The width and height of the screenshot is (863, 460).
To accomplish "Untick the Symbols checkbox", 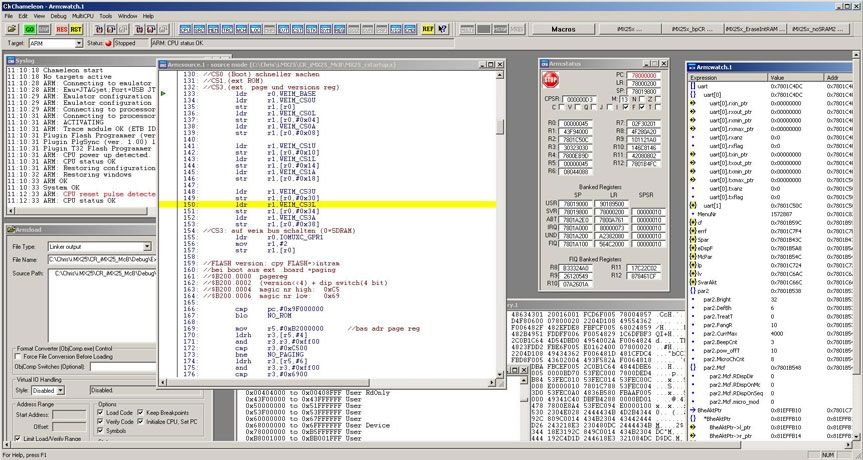I will (101, 430).
